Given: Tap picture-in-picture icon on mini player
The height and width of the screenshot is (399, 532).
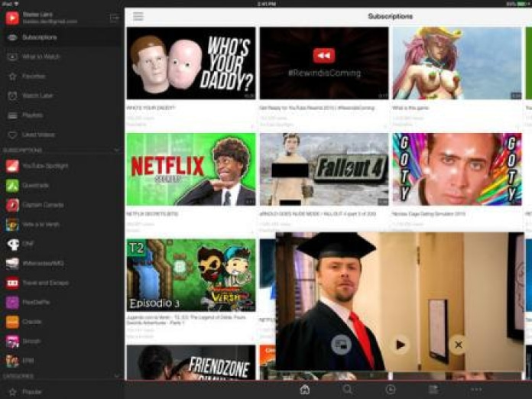Looking at the screenshot, I should [x=341, y=345].
